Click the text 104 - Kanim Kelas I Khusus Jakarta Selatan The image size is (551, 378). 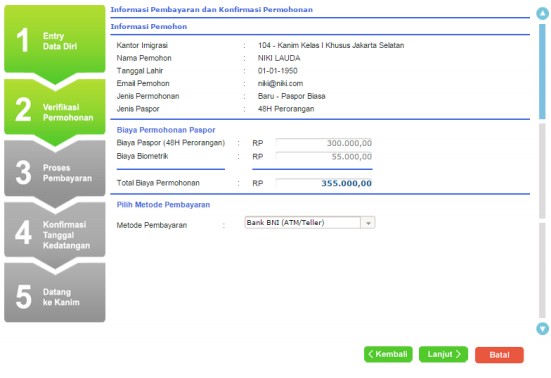tap(331, 45)
